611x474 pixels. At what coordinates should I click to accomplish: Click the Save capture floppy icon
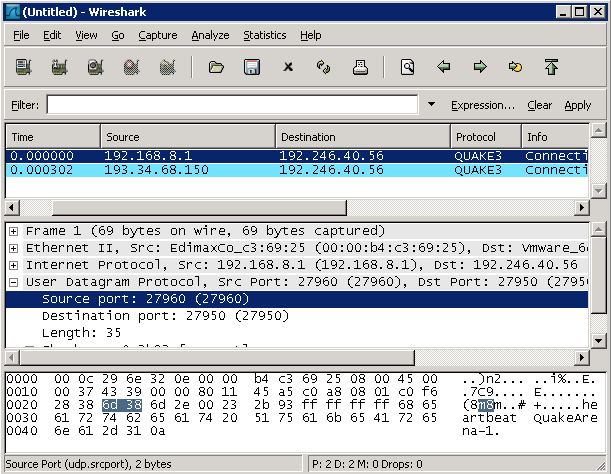(252, 68)
